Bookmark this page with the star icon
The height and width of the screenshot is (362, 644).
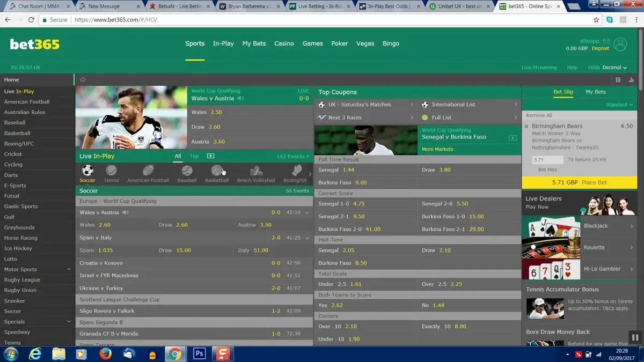pyautogui.click(x=596, y=19)
